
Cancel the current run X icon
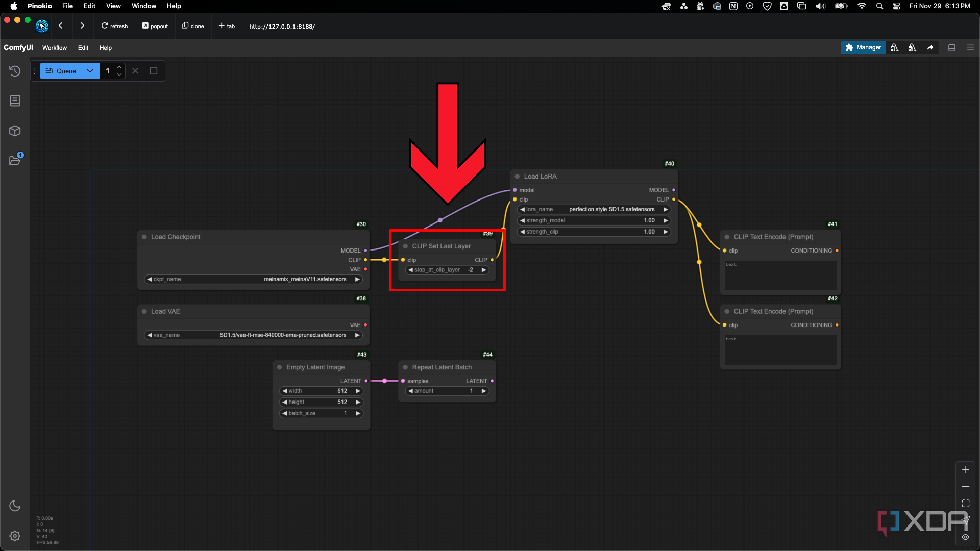135,71
